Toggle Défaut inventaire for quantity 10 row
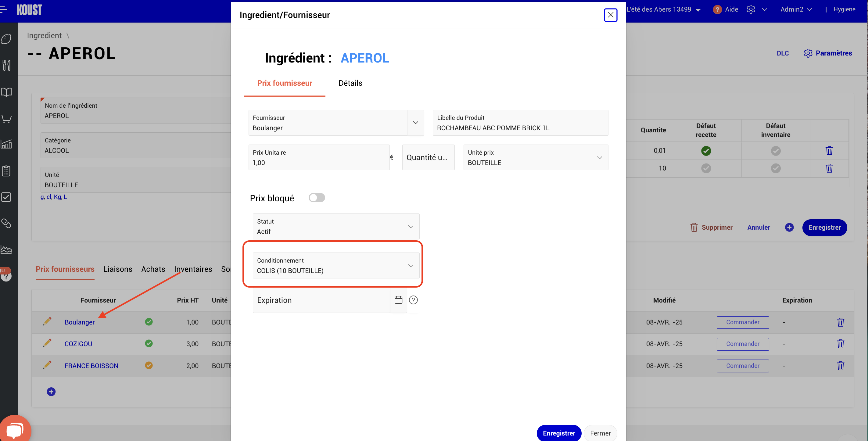Viewport: 868px width, 441px height. tap(776, 168)
